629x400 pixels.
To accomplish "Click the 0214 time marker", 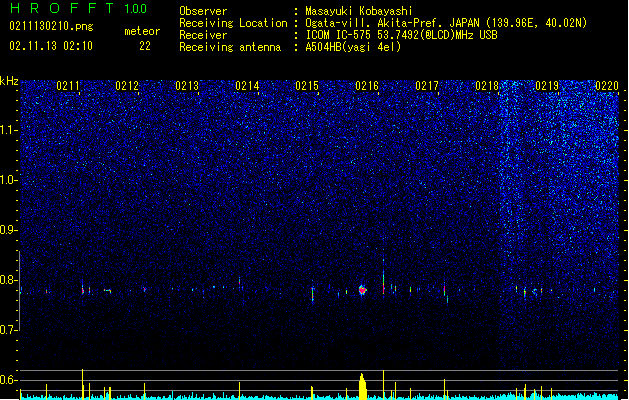I will (x=247, y=86).
